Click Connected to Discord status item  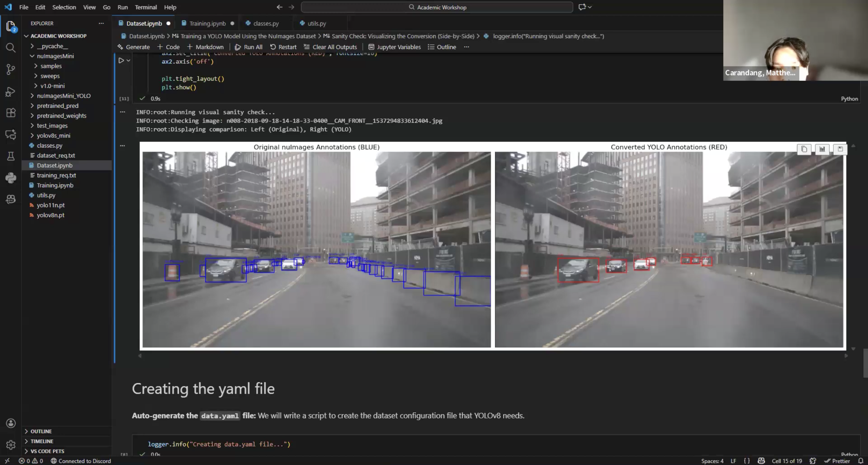(81, 461)
